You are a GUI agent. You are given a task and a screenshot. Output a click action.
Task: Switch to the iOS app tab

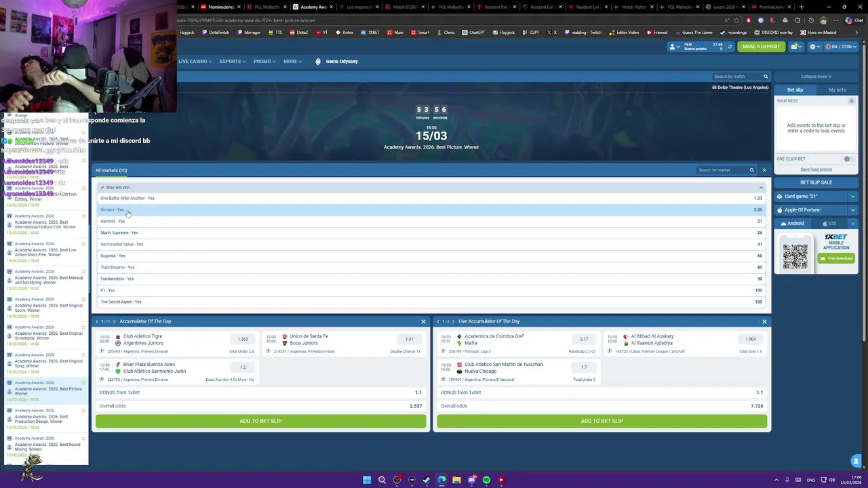829,224
